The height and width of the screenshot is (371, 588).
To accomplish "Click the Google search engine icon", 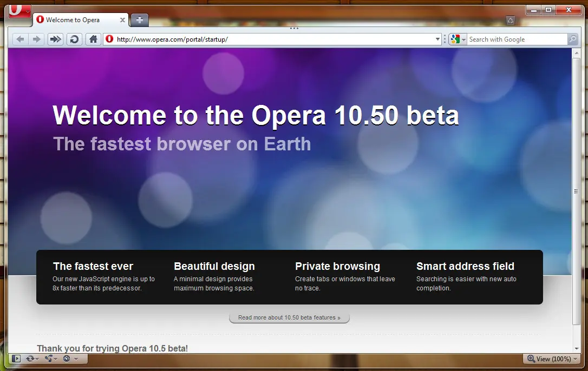I will coord(455,39).
